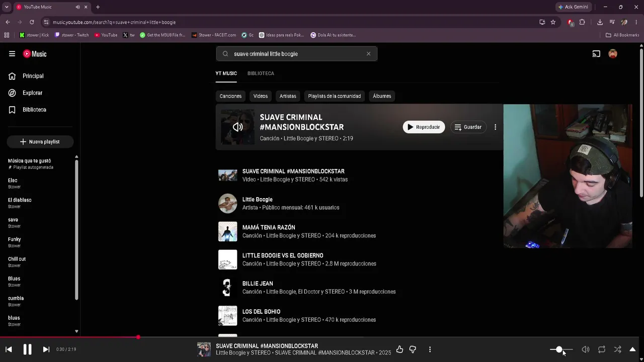Mute the player volume speaker icon
This screenshot has height=362, width=644.
pos(586,349)
